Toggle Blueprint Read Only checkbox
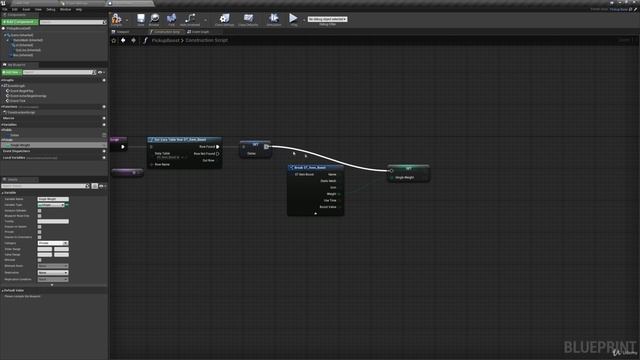The width and height of the screenshot is (640, 360). 40,216
